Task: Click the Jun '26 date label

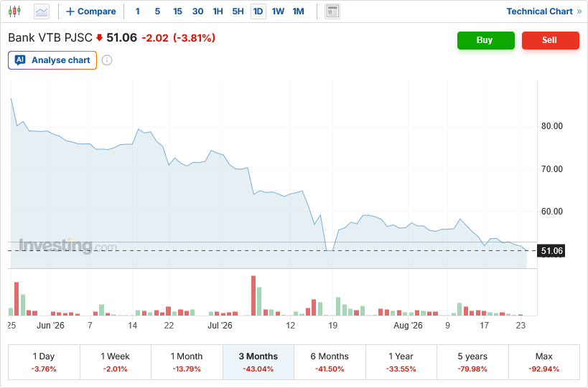Action: coord(50,326)
